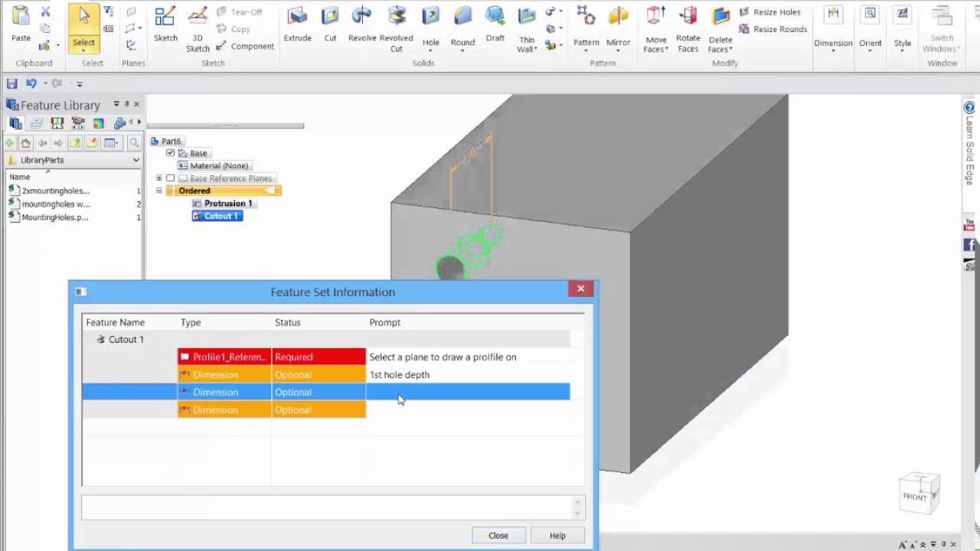The height and width of the screenshot is (551, 980).
Task: Open views dropdown icon in Feature Library
Action: coord(113,142)
